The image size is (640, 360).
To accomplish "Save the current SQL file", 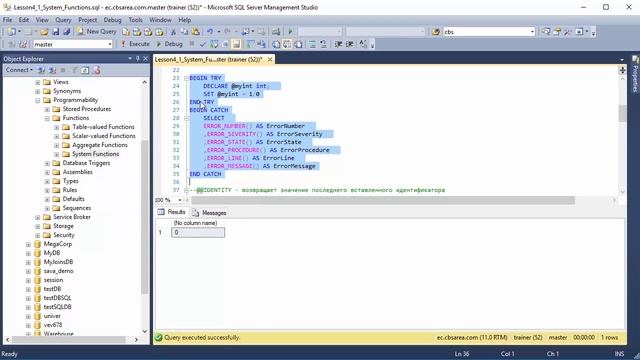I will coord(56,31).
